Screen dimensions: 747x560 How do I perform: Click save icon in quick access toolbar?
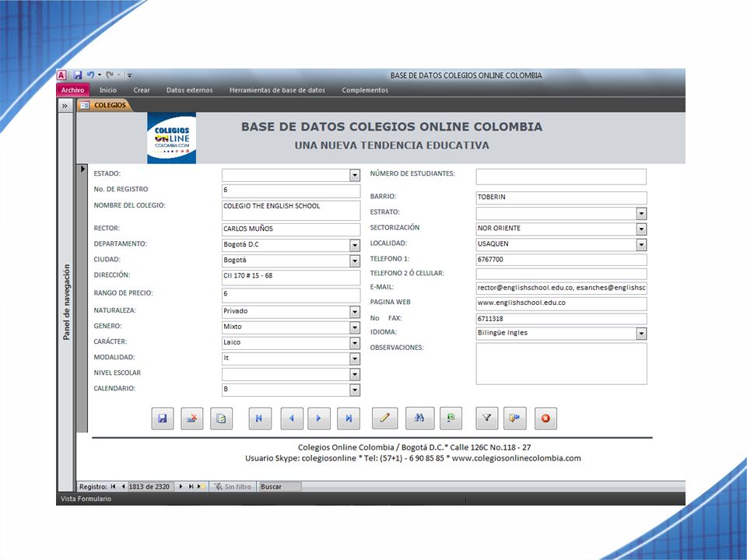(78, 75)
